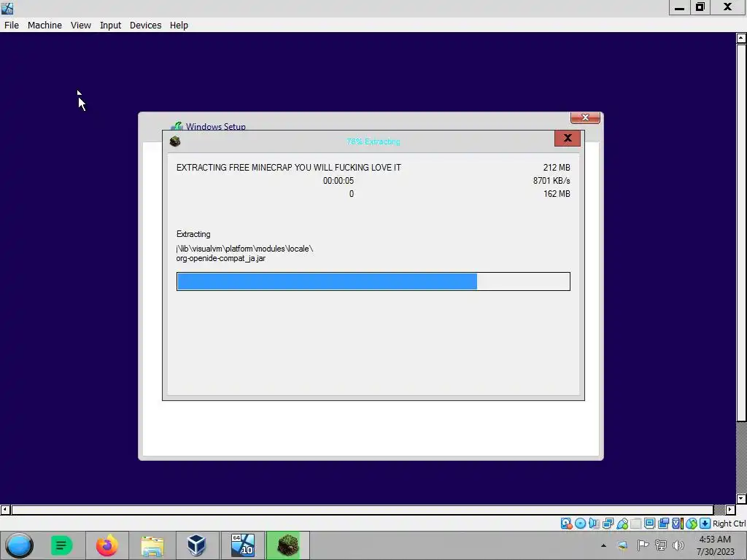Click the processed size 162 MB
The image size is (747, 560).
[557, 194]
